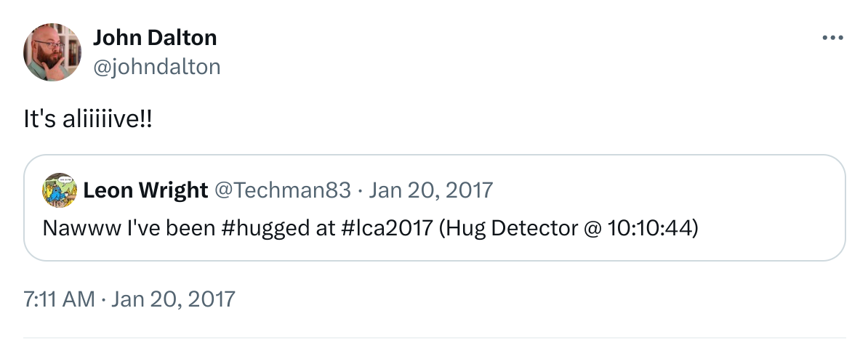Open Leon Wright's profile name in quote

tap(145, 190)
